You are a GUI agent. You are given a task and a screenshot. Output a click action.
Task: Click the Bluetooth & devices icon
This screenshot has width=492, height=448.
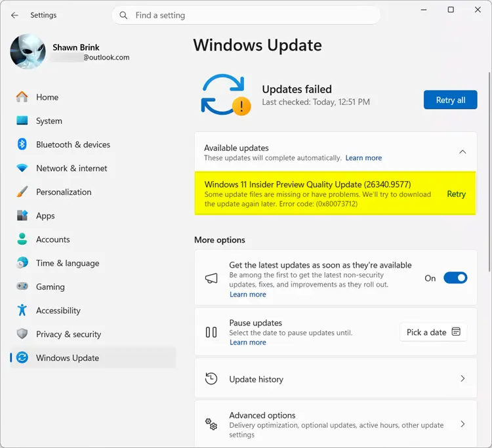click(22, 144)
